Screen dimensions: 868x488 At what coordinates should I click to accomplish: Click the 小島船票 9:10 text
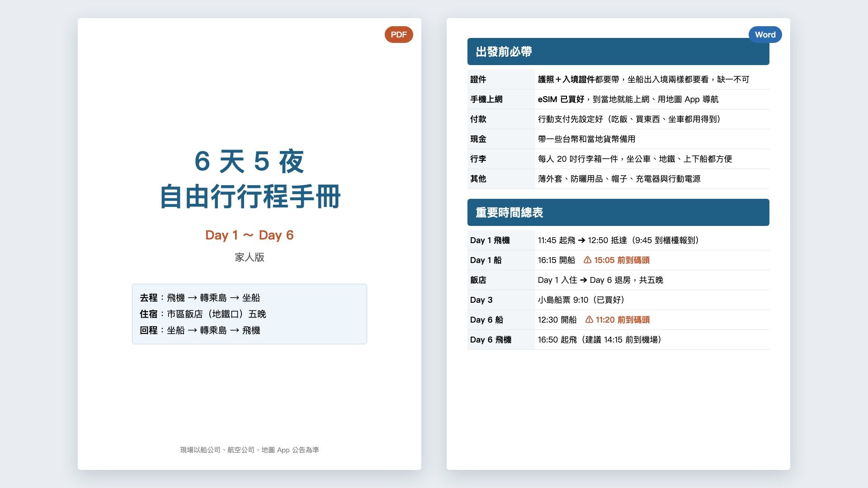point(563,300)
